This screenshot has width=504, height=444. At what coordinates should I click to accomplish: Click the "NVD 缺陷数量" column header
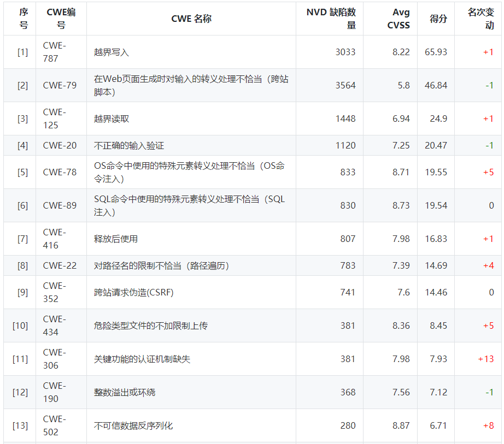329,18
